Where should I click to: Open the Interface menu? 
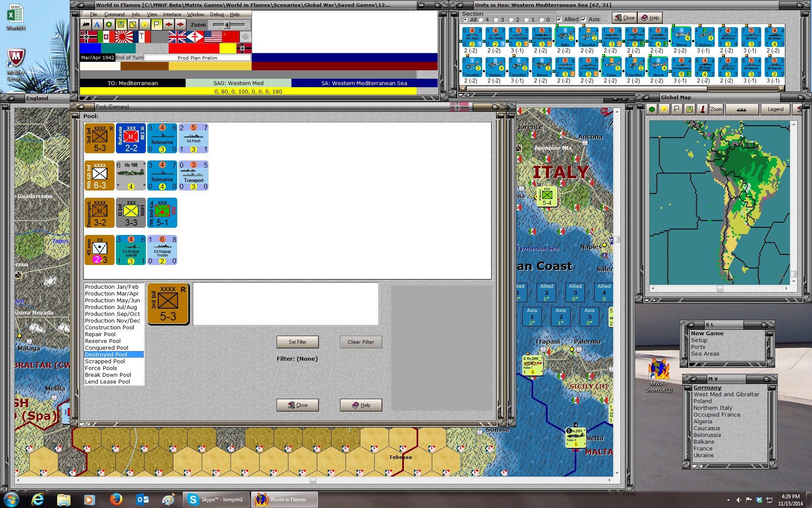point(172,14)
